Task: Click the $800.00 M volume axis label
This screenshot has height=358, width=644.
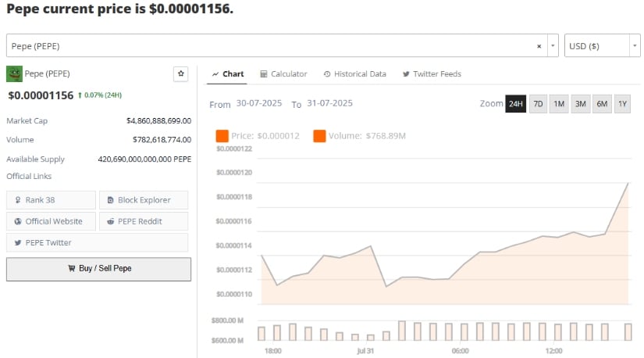Action: 227,320
